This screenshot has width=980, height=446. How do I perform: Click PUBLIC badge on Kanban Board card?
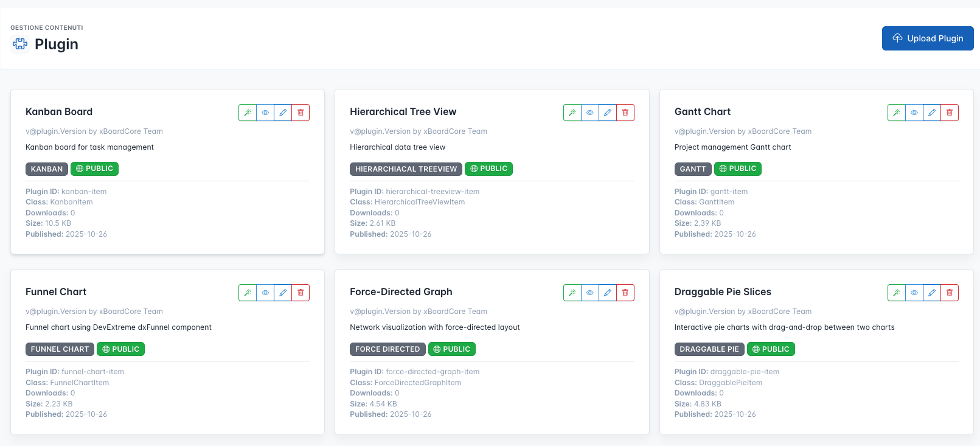click(94, 169)
